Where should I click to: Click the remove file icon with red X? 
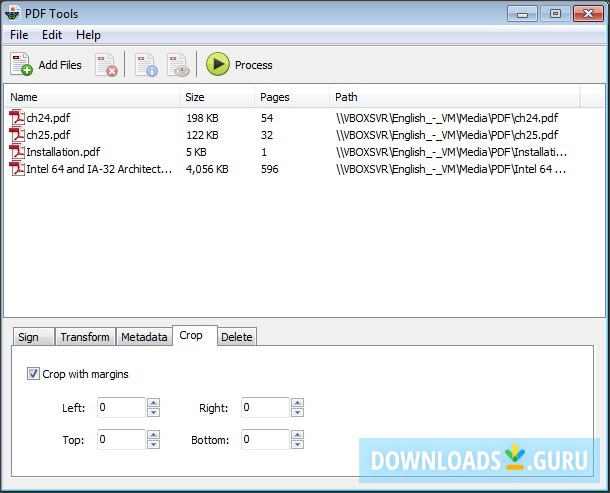[x=106, y=65]
